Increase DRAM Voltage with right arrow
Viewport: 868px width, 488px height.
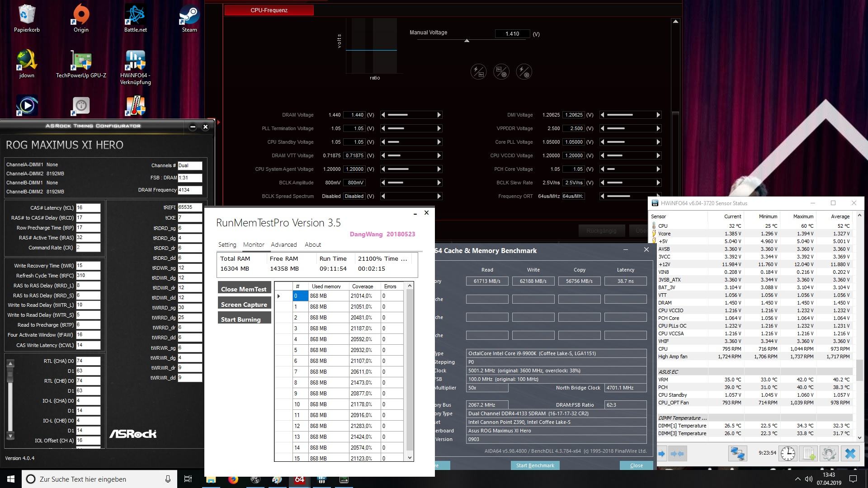[x=439, y=115]
